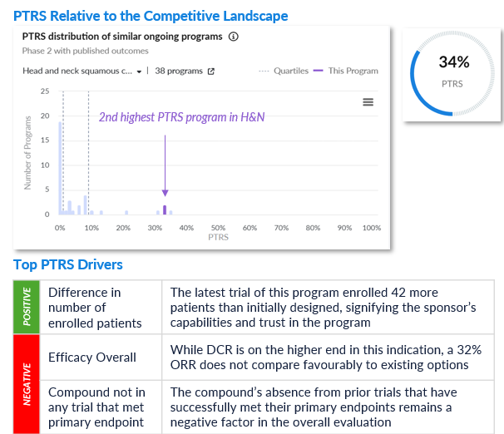The width and height of the screenshot is (504, 434).
Task: Select the 'Phase 2 with published outcomes' subtitle
Action: click(85, 51)
